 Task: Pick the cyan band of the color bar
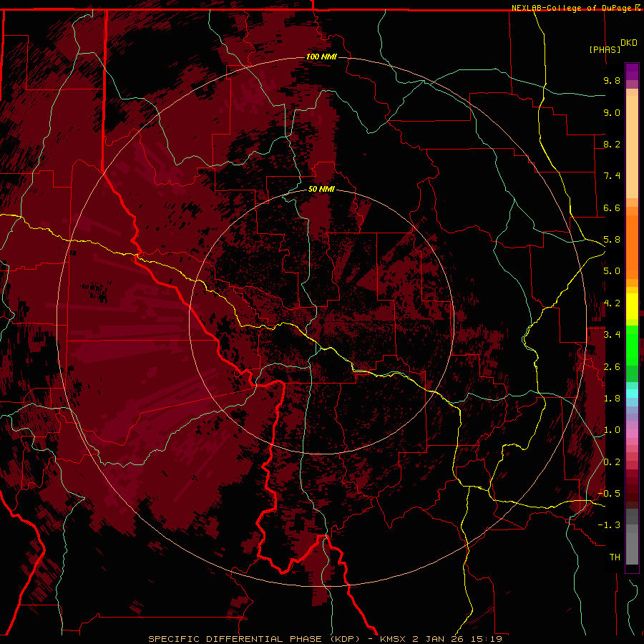click(x=632, y=394)
